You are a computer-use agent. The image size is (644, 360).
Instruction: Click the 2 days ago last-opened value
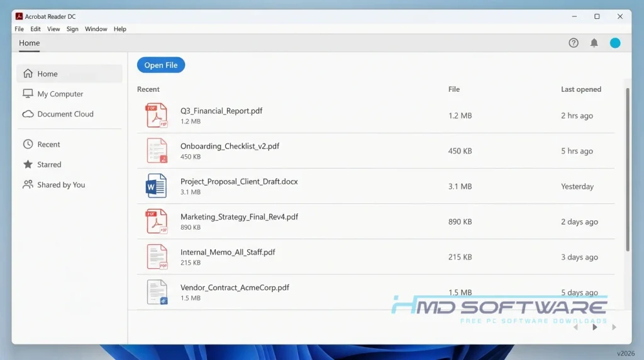pyautogui.click(x=579, y=222)
